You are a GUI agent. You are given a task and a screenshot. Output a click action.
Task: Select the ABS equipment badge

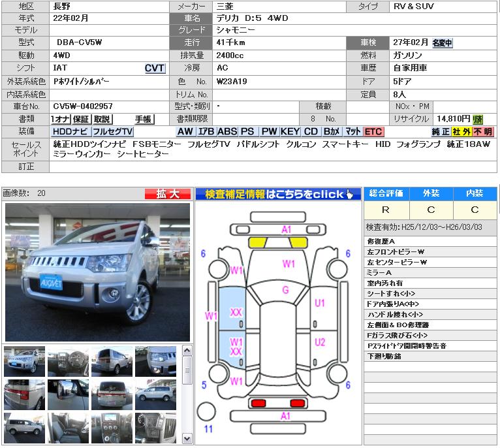pyautogui.click(x=227, y=131)
